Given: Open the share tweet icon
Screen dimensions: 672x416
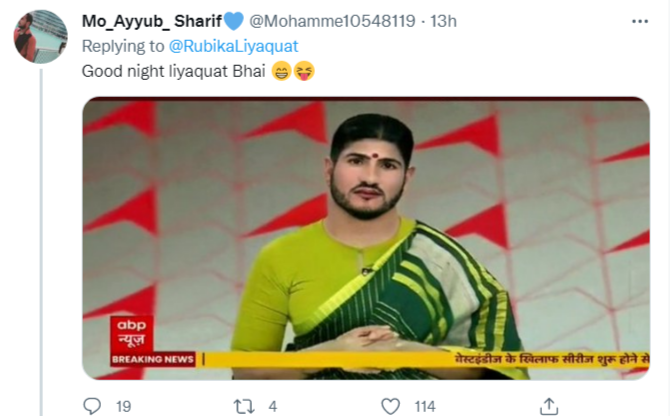Looking at the screenshot, I should pos(548,405).
